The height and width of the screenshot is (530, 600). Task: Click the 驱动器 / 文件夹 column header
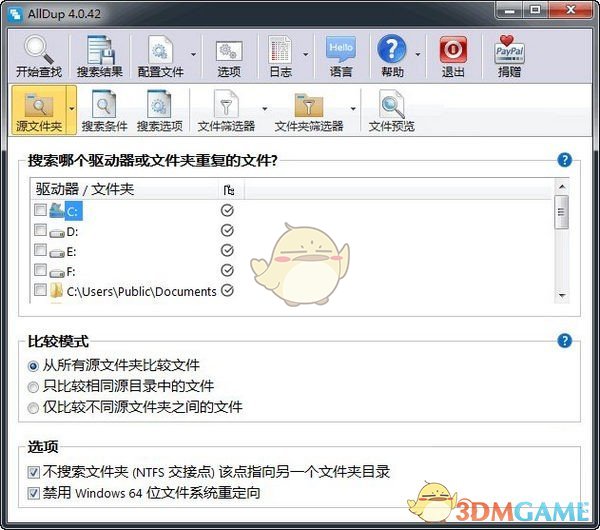[x=124, y=189]
